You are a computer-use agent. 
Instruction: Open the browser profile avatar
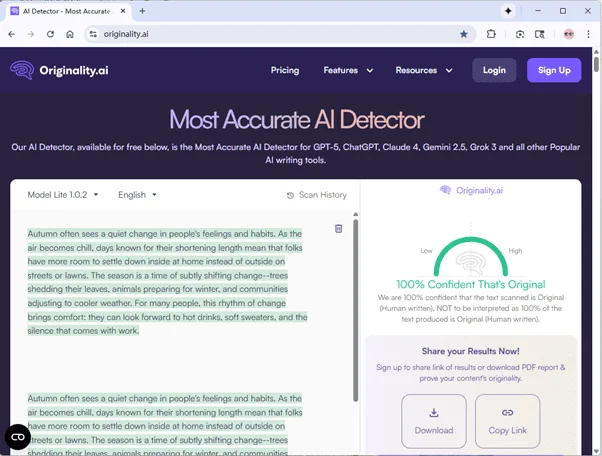click(569, 34)
